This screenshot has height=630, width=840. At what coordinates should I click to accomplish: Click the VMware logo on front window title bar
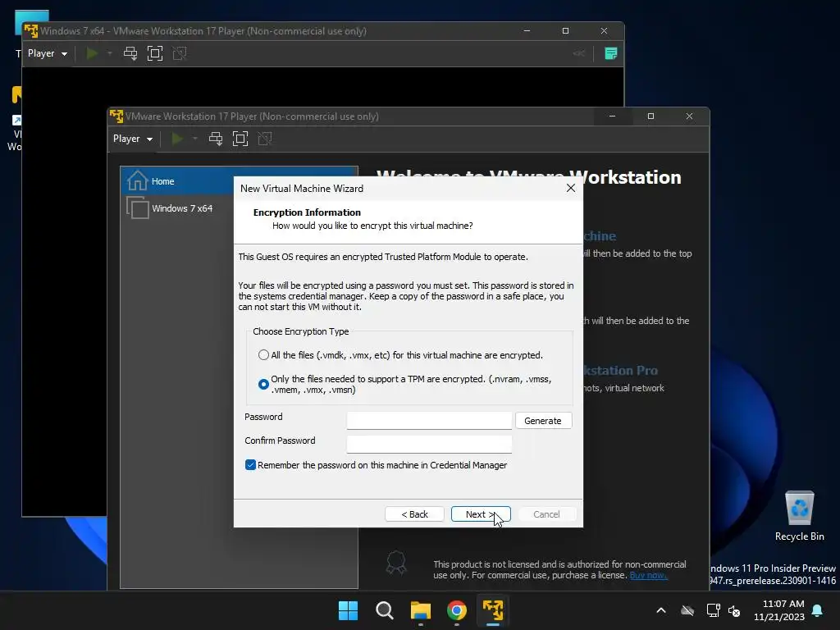coord(116,116)
